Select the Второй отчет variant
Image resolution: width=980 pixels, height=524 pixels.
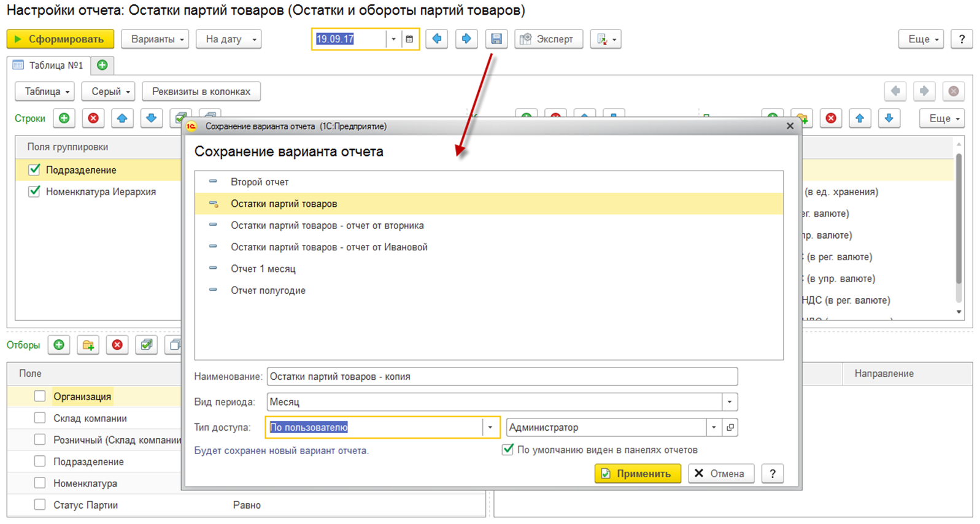point(489,182)
